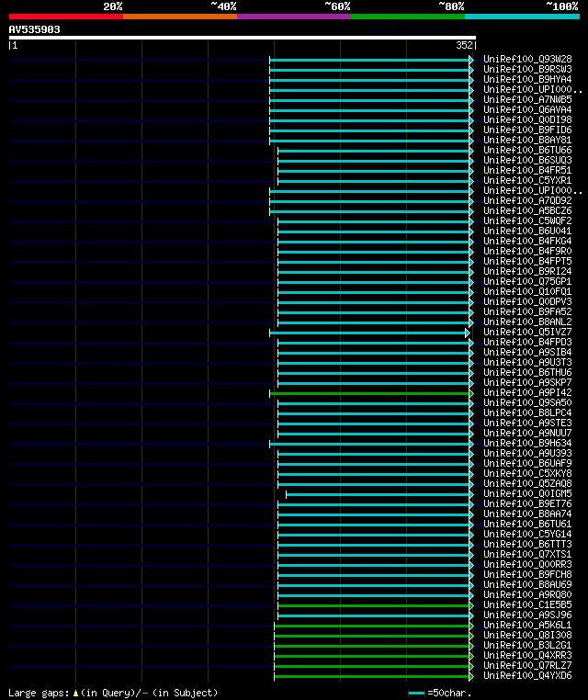Click the UniRef100_A9STE3 hit label
This screenshot has width=588, height=700.
527,423
